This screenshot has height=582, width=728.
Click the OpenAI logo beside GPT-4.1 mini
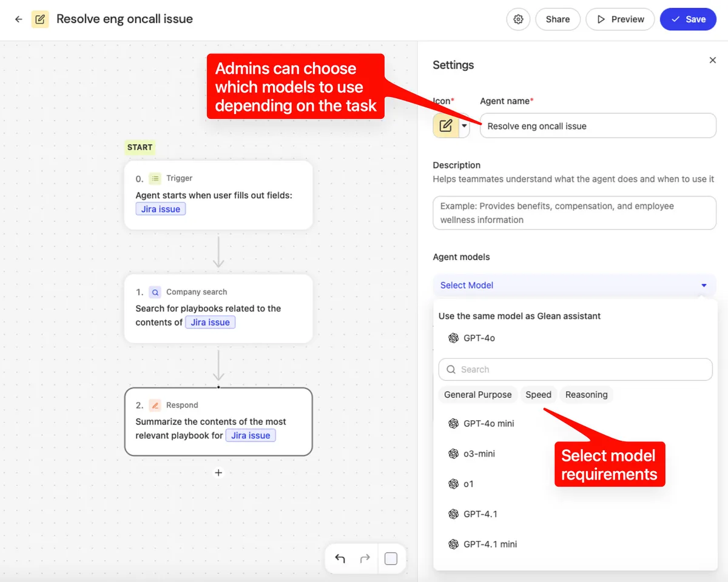[x=453, y=544]
